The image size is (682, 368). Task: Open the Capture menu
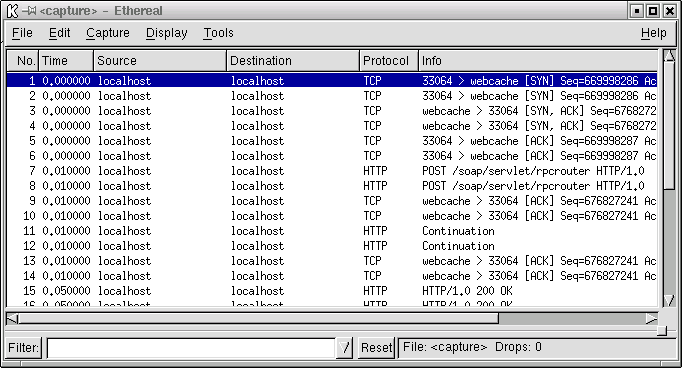point(108,33)
